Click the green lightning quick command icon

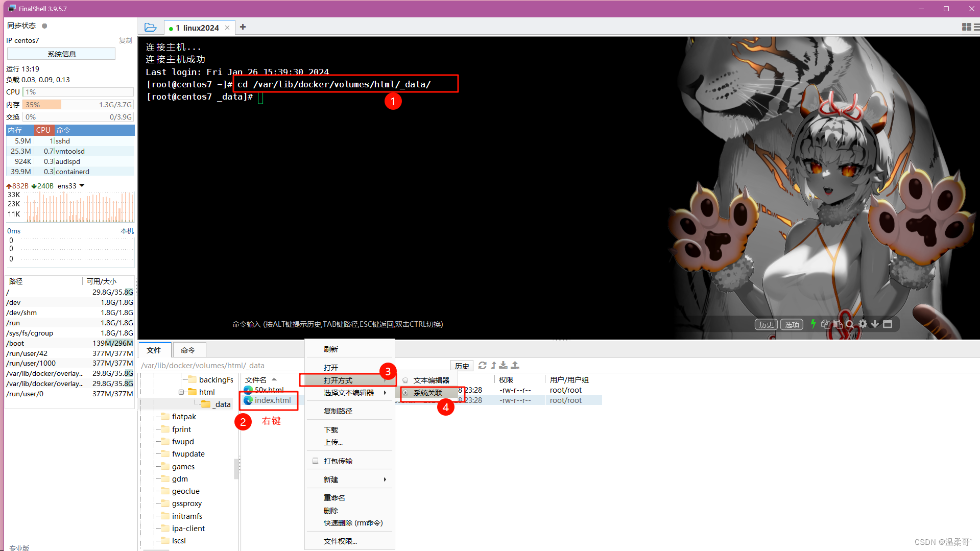click(814, 324)
